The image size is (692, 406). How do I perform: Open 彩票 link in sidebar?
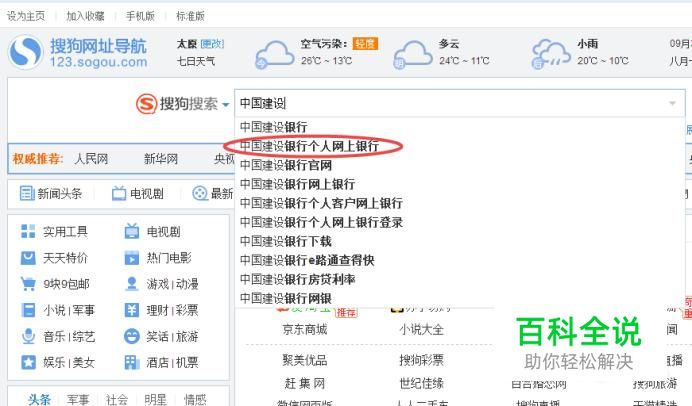pos(187,310)
